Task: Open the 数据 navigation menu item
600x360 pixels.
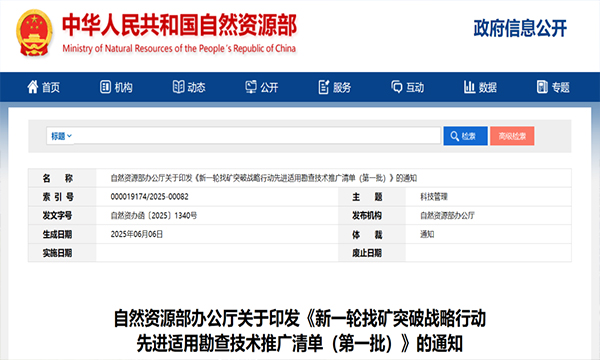Action: pyautogui.click(x=480, y=87)
